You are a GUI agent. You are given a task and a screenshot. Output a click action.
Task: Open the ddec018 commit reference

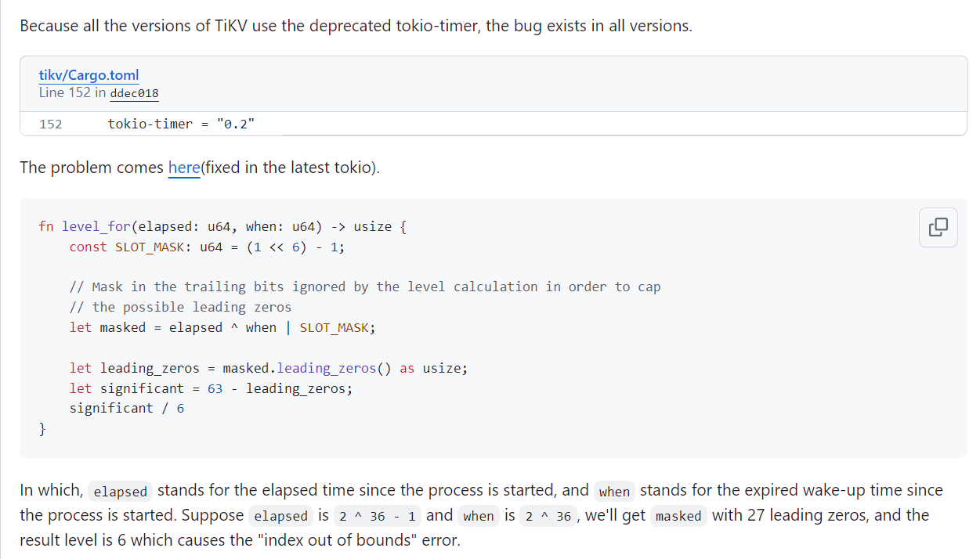click(135, 93)
